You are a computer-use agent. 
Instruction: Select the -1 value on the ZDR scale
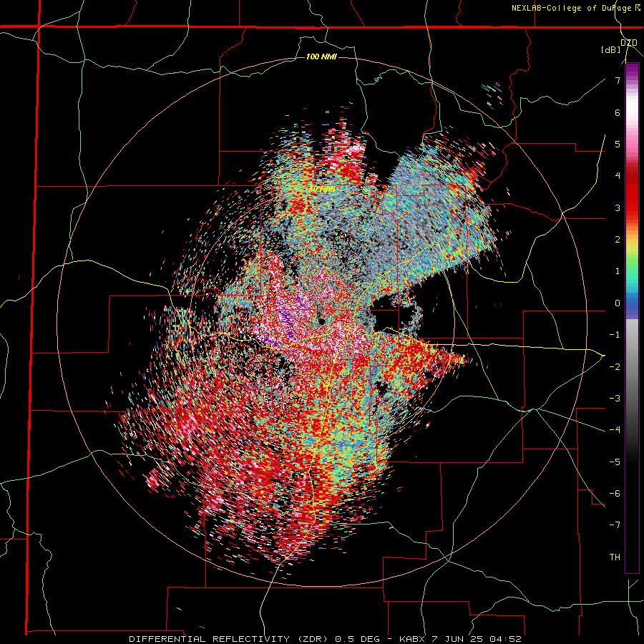pos(615,335)
